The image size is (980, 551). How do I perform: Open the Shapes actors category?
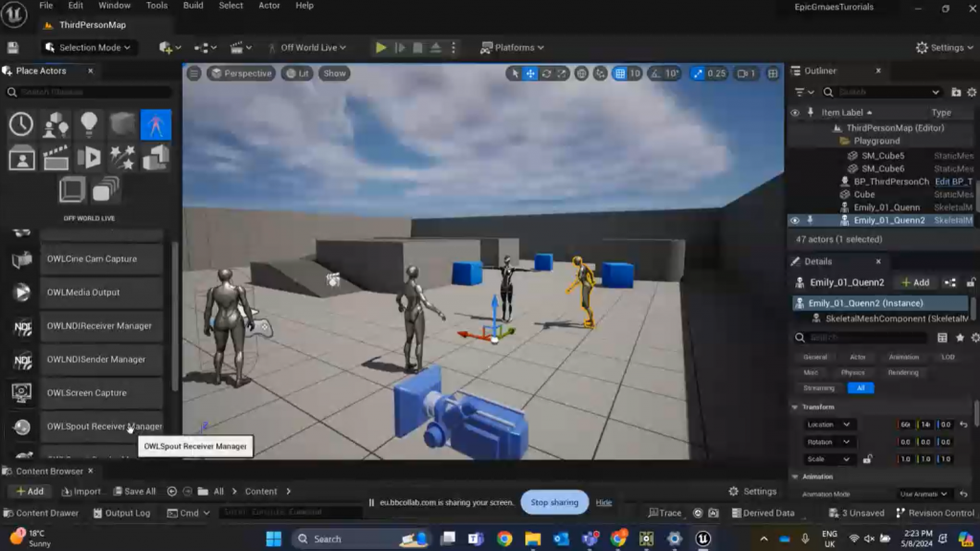point(122,124)
